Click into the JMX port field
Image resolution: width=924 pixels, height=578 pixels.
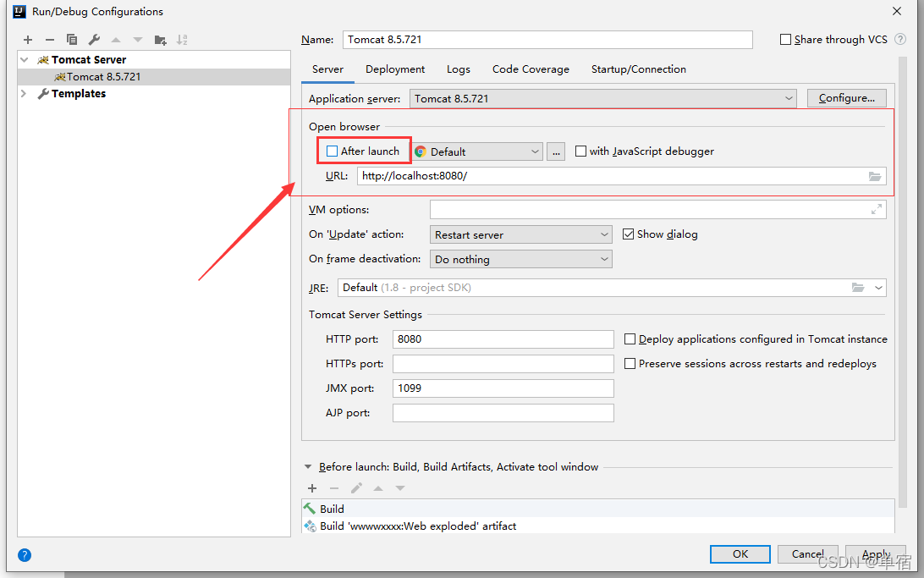click(503, 388)
